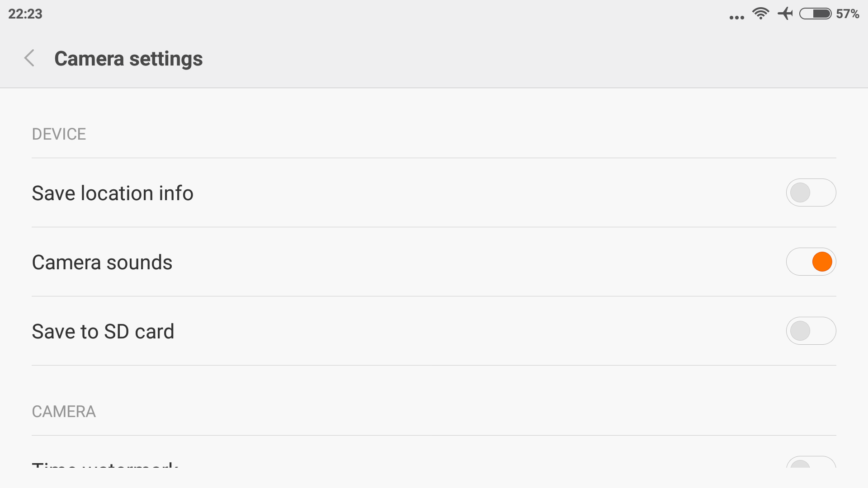Viewport: 868px width, 488px height.
Task: Tap the airplane mode status icon
Action: point(785,14)
